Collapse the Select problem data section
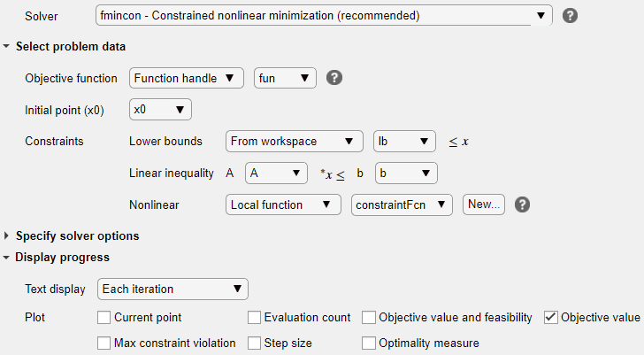 (x=8, y=46)
